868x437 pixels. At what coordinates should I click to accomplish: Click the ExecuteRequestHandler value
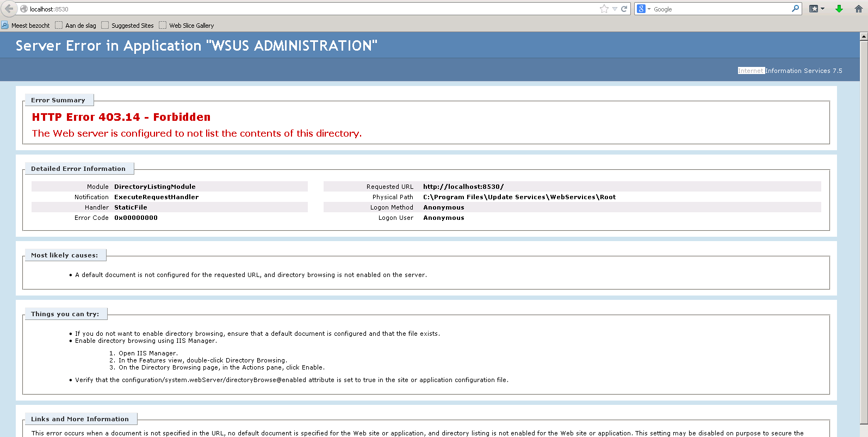[x=157, y=197]
